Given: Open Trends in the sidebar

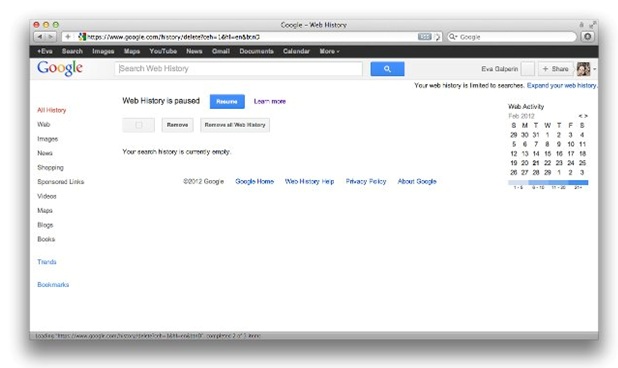Looking at the screenshot, I should [x=47, y=262].
